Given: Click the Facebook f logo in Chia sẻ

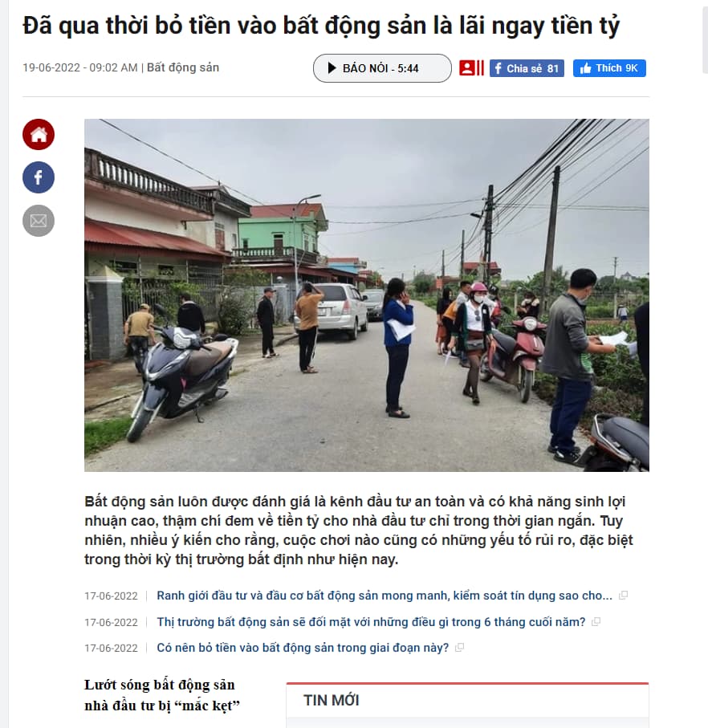Looking at the screenshot, I should coord(498,69).
